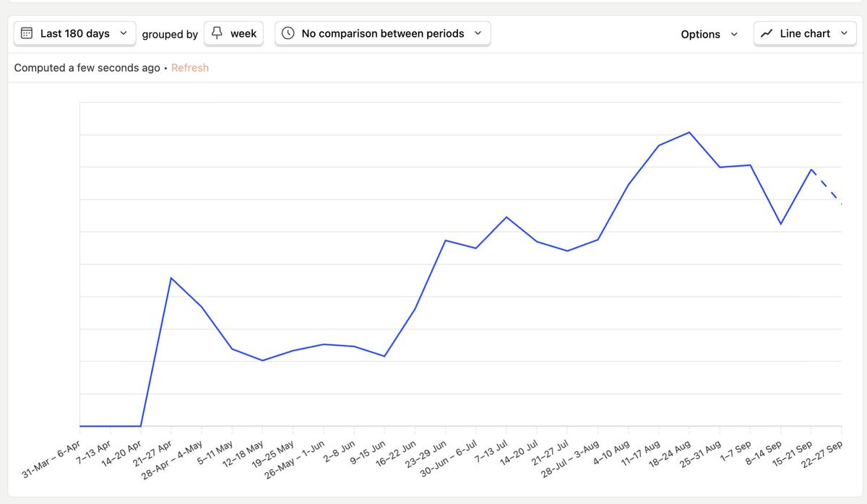Click the 16–22 Jun axis label
The image size is (867, 504).
(x=394, y=453)
